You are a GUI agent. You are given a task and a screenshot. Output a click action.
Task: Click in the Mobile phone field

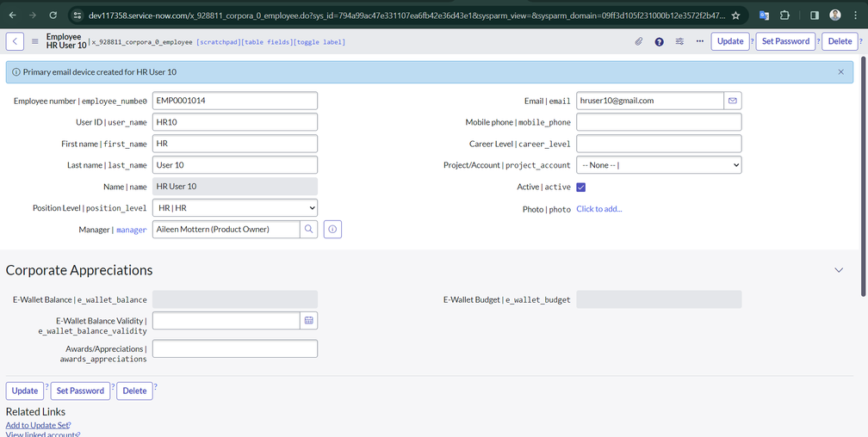[659, 122]
